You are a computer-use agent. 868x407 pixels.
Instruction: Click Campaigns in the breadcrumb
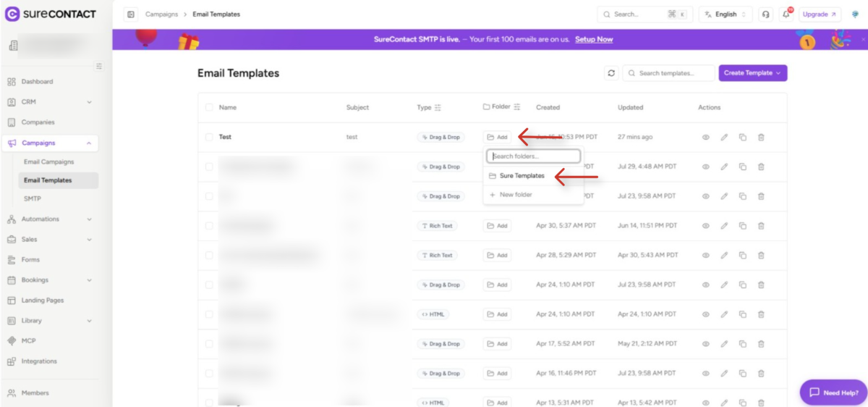pos(161,14)
